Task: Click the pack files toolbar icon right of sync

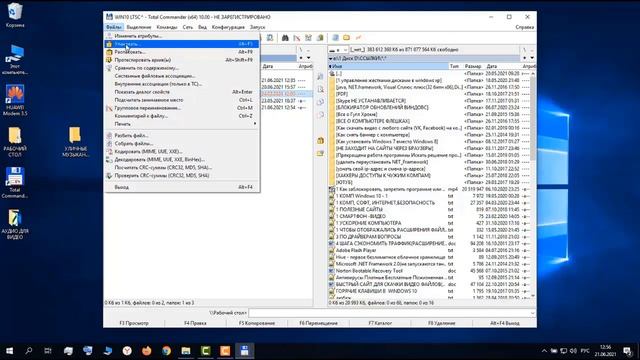Action: pos(320,38)
